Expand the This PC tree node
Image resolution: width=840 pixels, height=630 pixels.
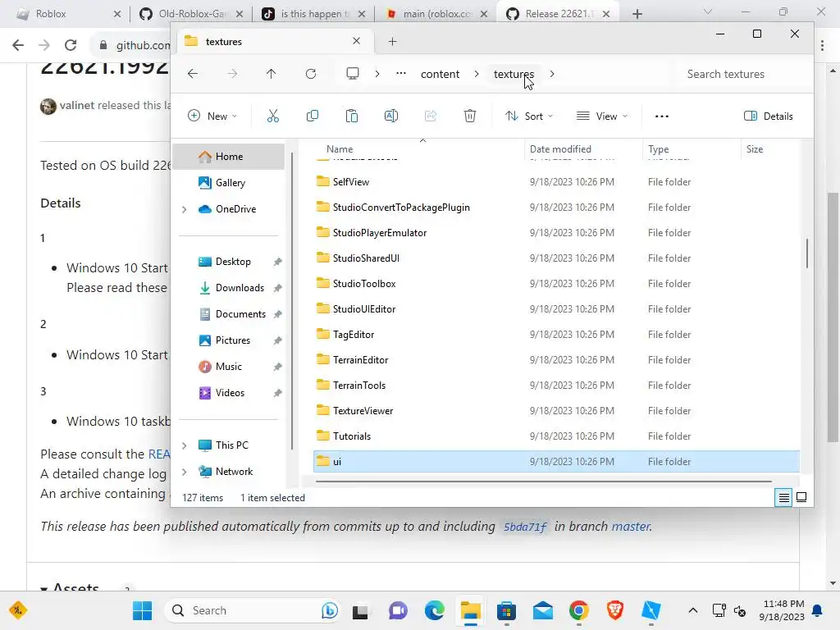tap(185, 445)
